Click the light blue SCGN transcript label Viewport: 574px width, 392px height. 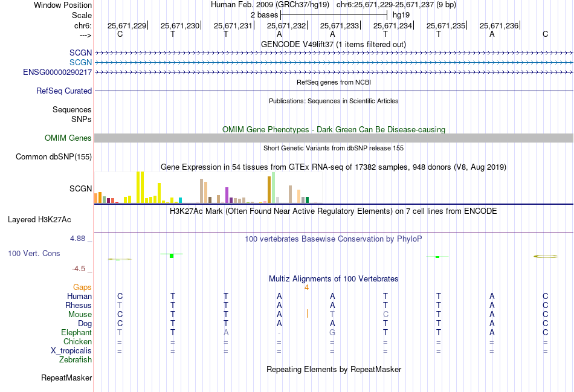point(80,62)
